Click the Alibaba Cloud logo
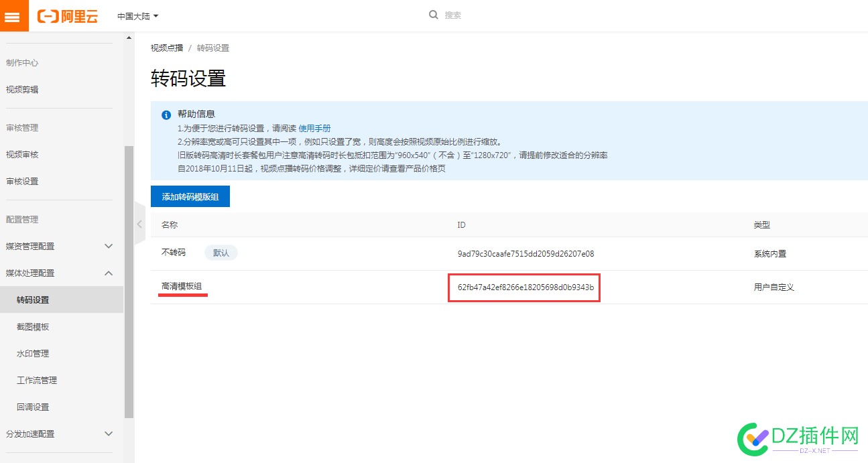Image resolution: width=868 pixels, height=463 pixels. (68, 16)
